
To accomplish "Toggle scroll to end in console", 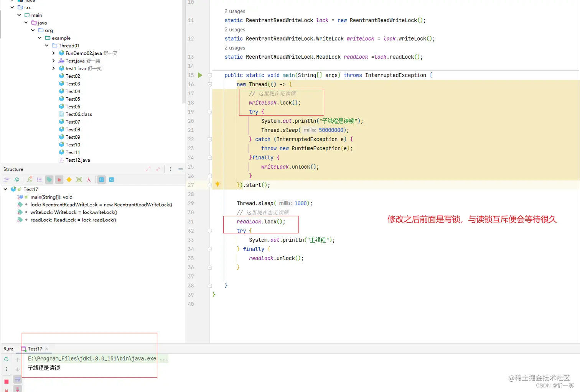I will point(18,389).
